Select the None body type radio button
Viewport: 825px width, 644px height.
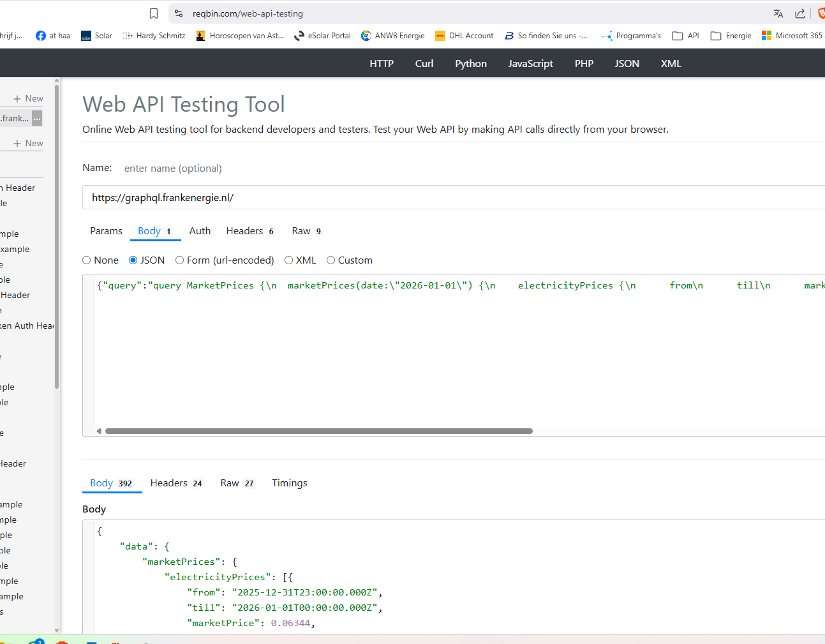point(87,260)
